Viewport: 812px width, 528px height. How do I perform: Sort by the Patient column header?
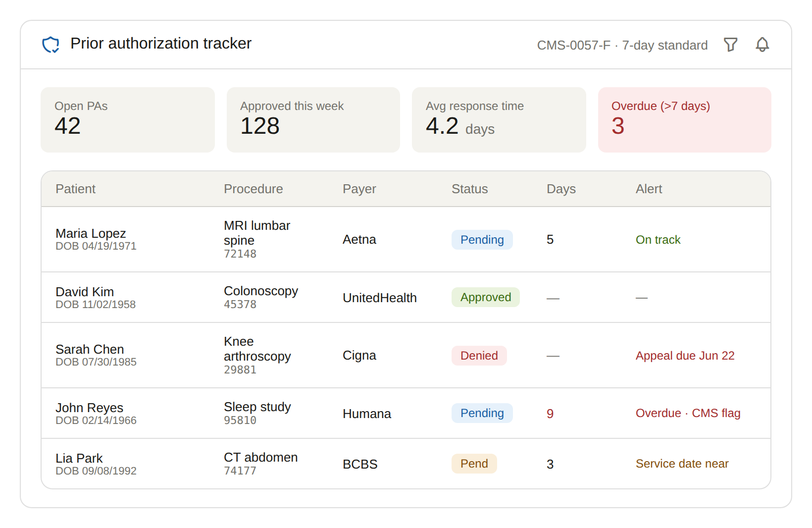(x=75, y=189)
